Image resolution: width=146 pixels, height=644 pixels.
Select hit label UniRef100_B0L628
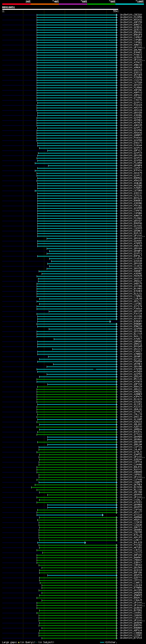[131, 543]
